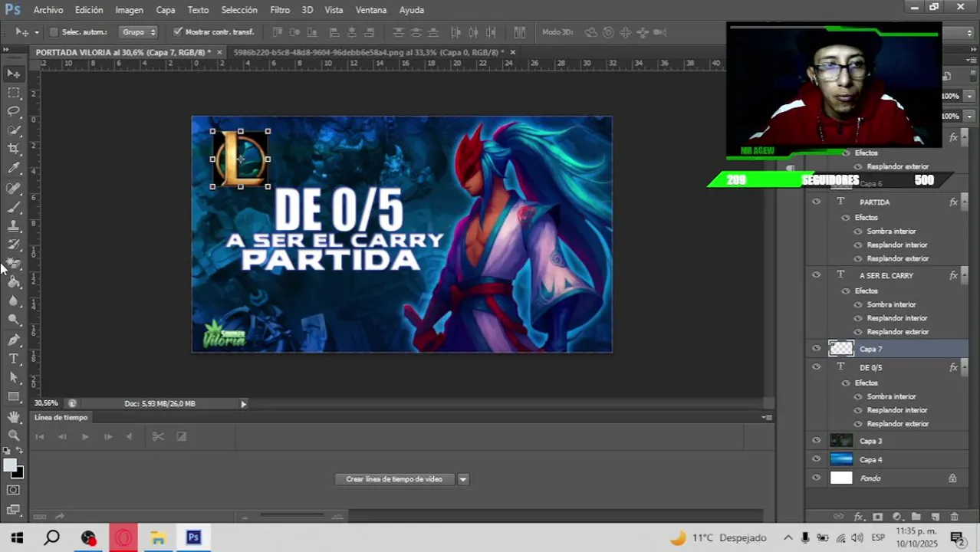Select the Hand tool

[14, 416]
